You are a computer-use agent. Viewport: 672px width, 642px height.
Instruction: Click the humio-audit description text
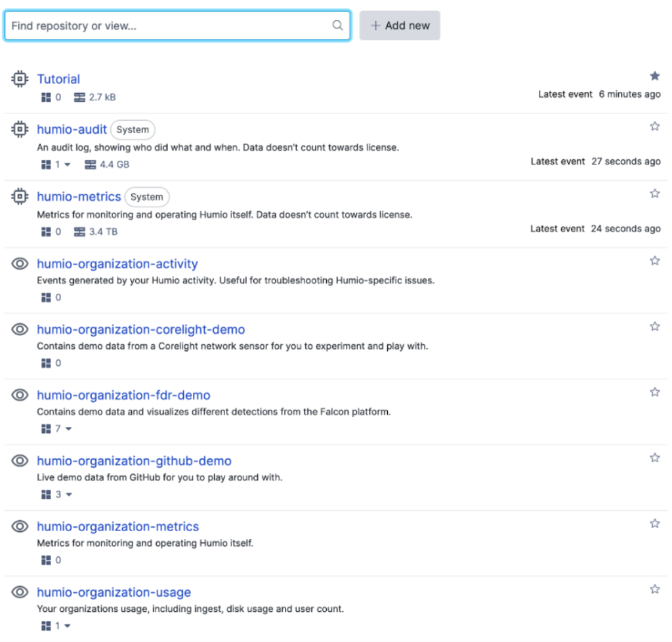point(218,148)
